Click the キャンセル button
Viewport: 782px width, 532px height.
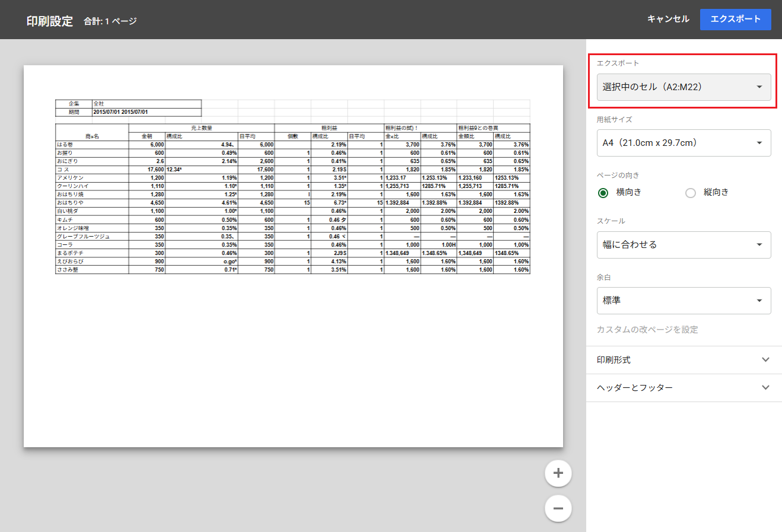[668, 19]
